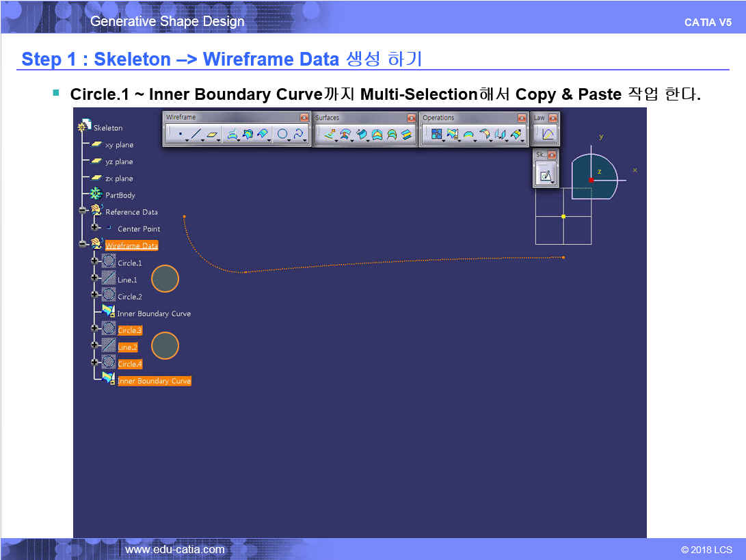
Task: Close the Wireframe toolbar
Action: 304,118
